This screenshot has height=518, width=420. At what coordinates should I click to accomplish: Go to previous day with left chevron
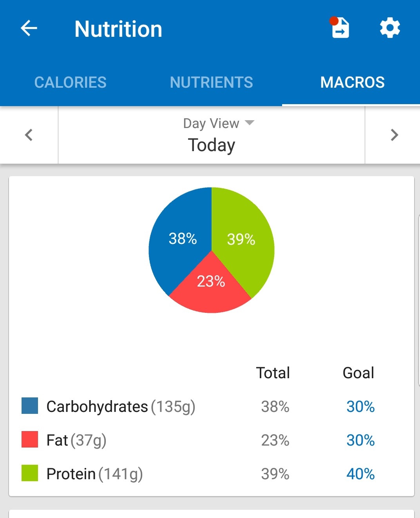coord(29,135)
